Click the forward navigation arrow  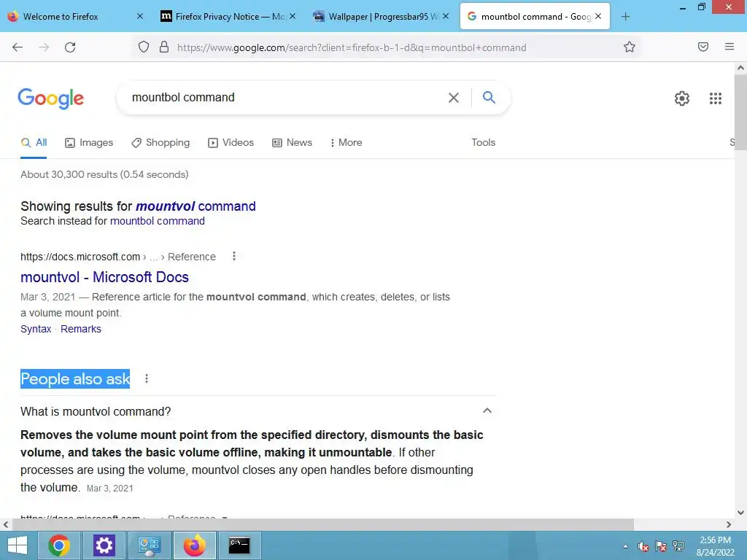point(44,47)
